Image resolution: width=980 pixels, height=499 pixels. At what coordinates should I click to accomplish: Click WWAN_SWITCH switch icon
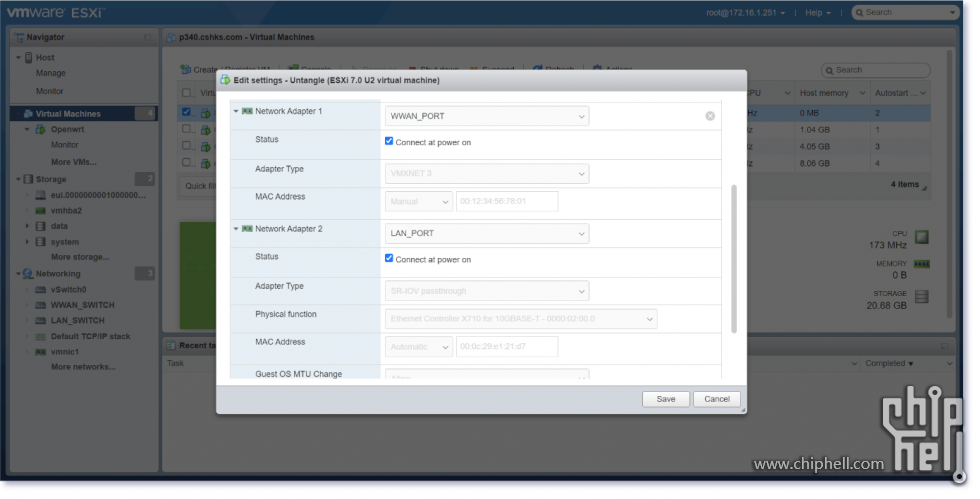coord(41,305)
